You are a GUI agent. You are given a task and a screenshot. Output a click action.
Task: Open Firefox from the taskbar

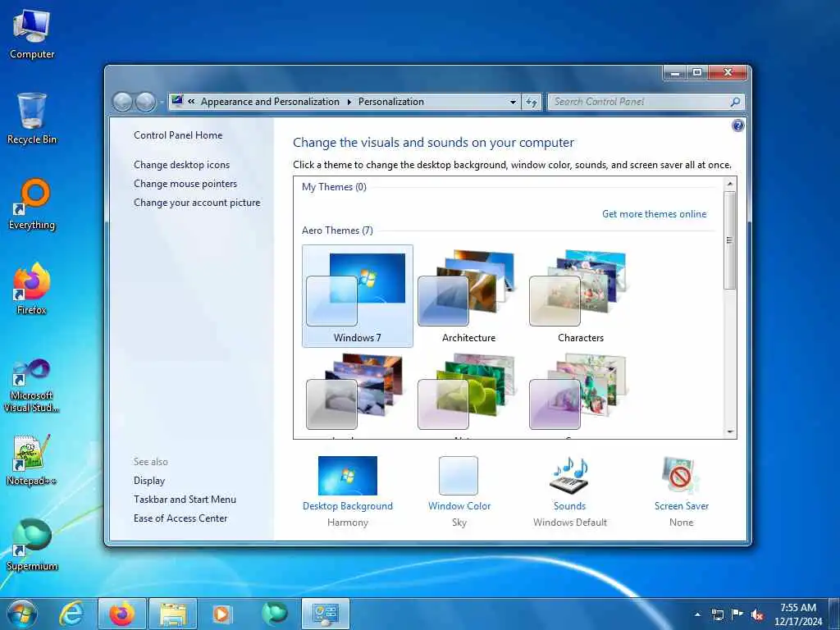[122, 614]
